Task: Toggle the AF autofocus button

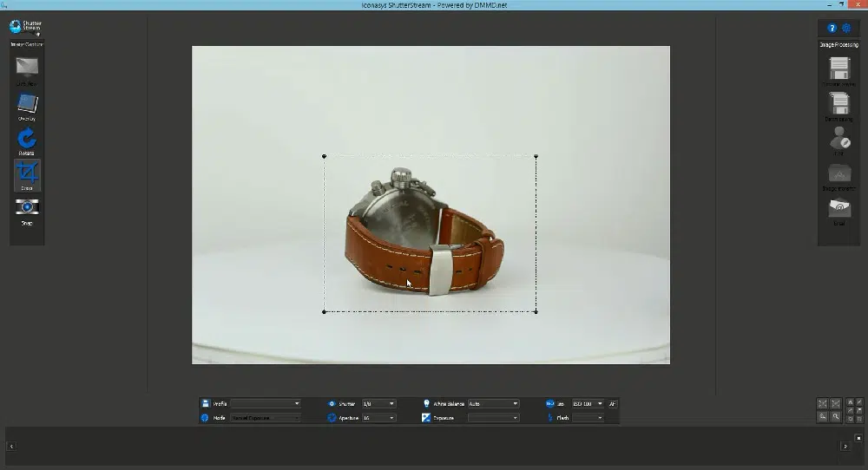Action: 613,403
